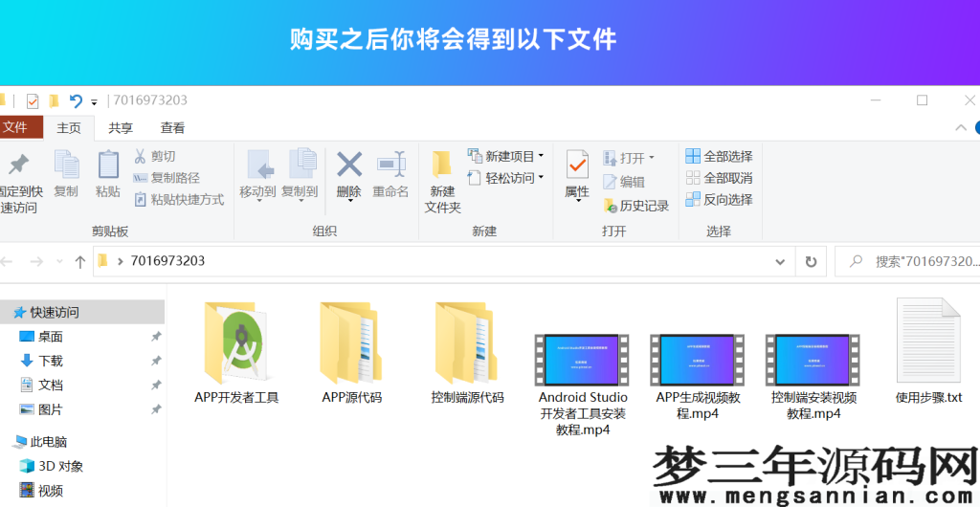This screenshot has width=980, height=507.
Task: Switch to the View tab
Action: (172, 128)
